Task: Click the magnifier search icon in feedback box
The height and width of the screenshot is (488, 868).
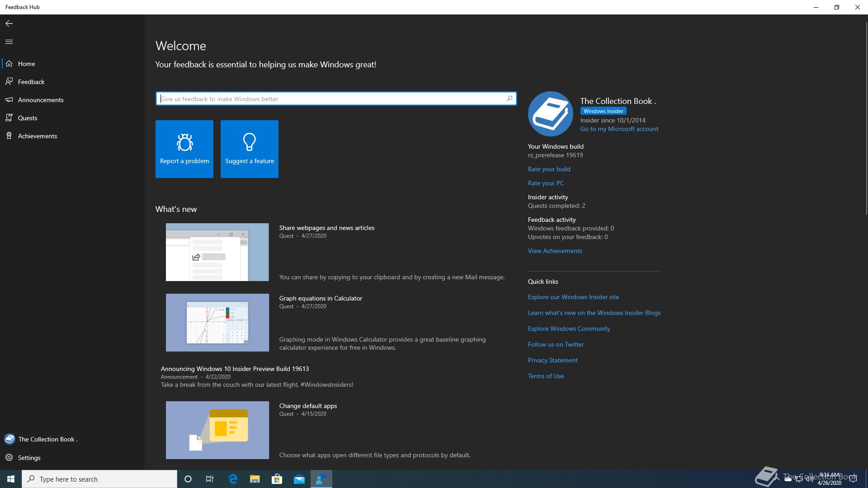Action: point(509,99)
